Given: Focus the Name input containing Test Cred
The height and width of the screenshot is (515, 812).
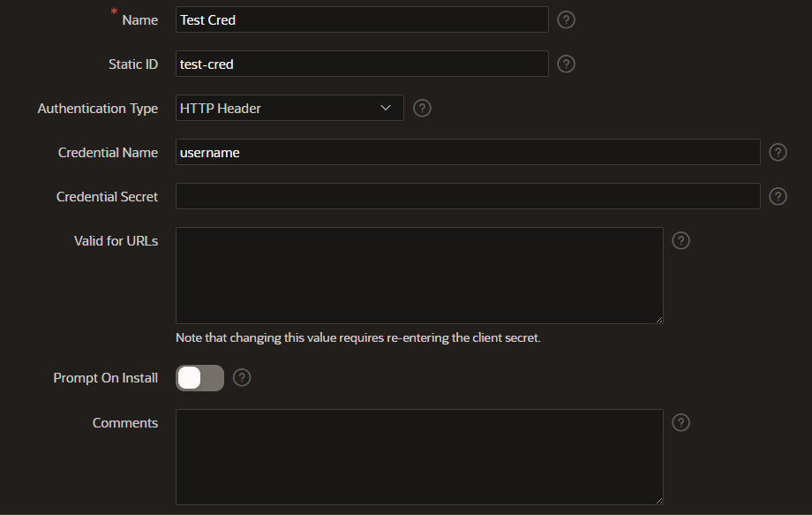Looking at the screenshot, I should point(362,19).
